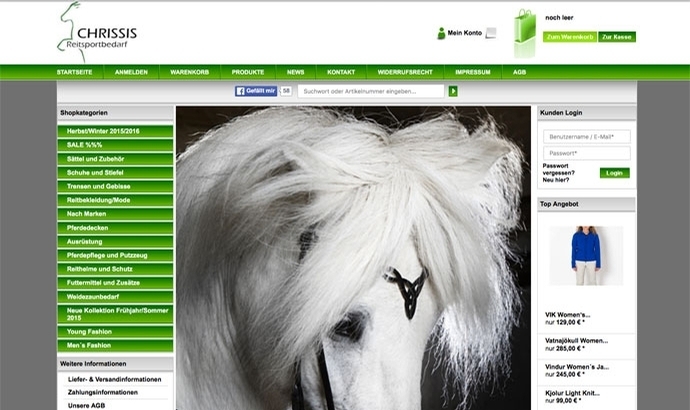
Task: Open the Kjolur Light Knit... product link
Action: 572,393
